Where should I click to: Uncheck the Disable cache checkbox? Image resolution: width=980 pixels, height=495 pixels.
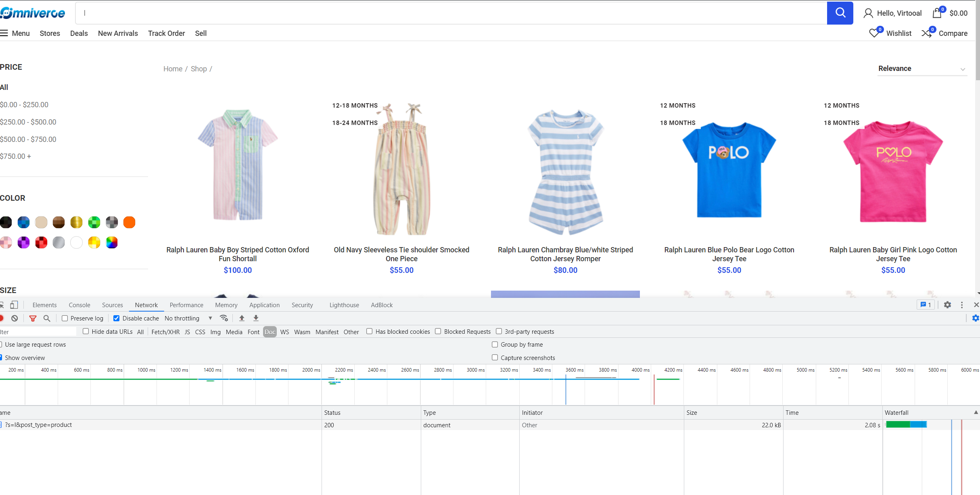pyautogui.click(x=116, y=318)
